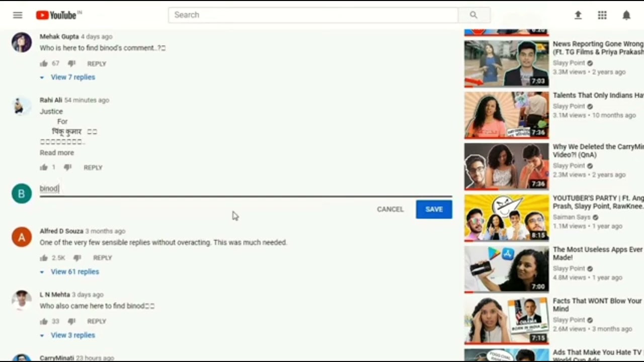Open L N Mehta's profile avatar
The image size is (644, 362).
pos(22,301)
